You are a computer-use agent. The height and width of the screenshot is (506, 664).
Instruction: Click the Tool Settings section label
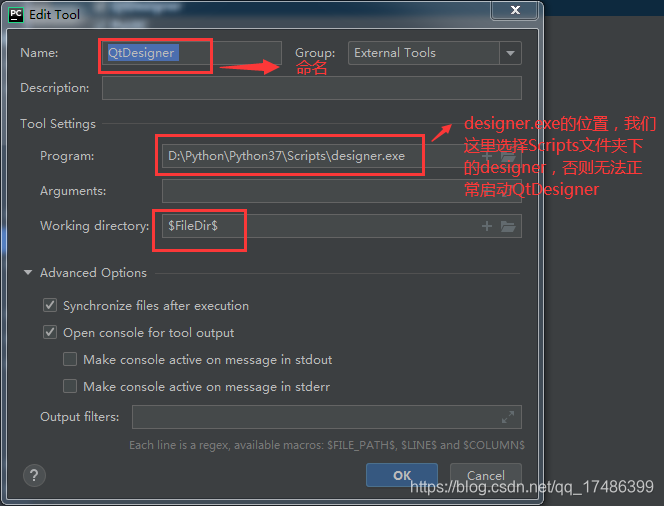[x=58, y=124]
